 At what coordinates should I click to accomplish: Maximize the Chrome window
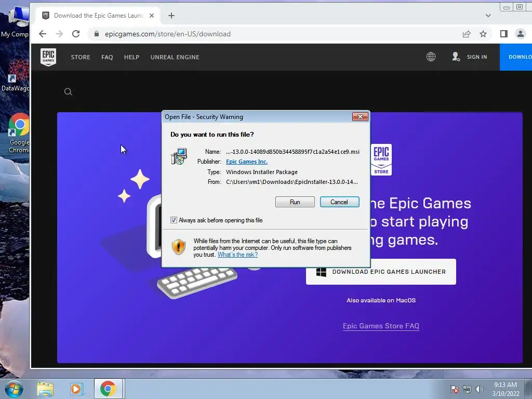pyautogui.click(x=520, y=7)
